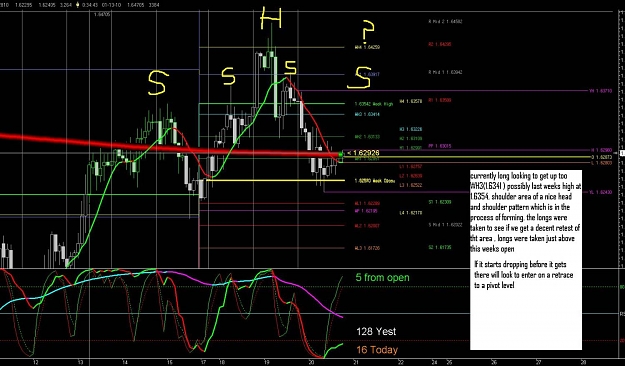
Task: Select the YH 1.63710 yesterday high label
Action: 600,91
